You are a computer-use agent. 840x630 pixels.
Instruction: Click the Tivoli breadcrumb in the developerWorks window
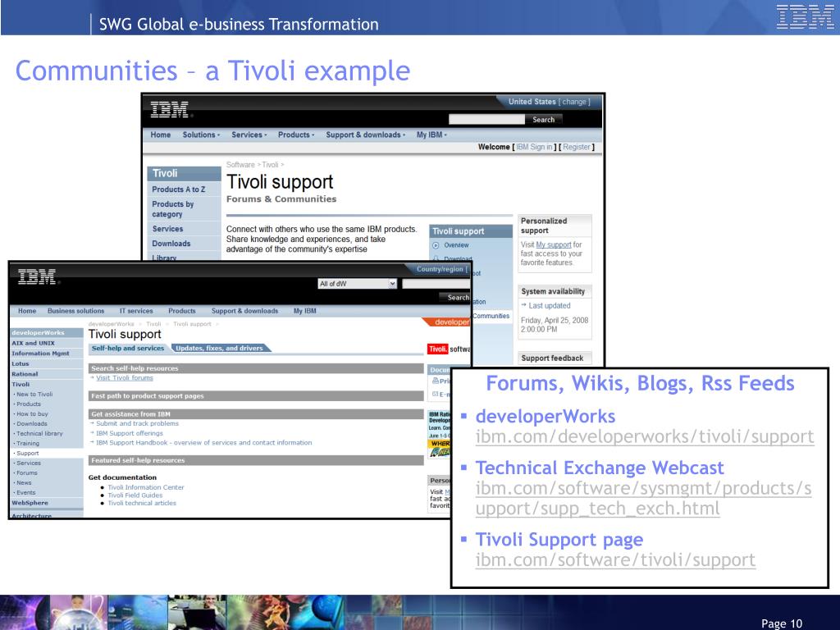153,324
